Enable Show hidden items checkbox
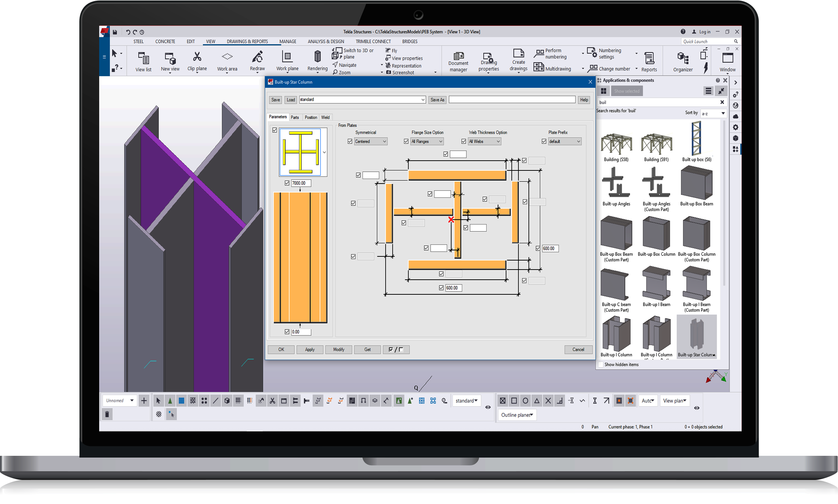Screen dimensions: 838x504 tap(601, 364)
